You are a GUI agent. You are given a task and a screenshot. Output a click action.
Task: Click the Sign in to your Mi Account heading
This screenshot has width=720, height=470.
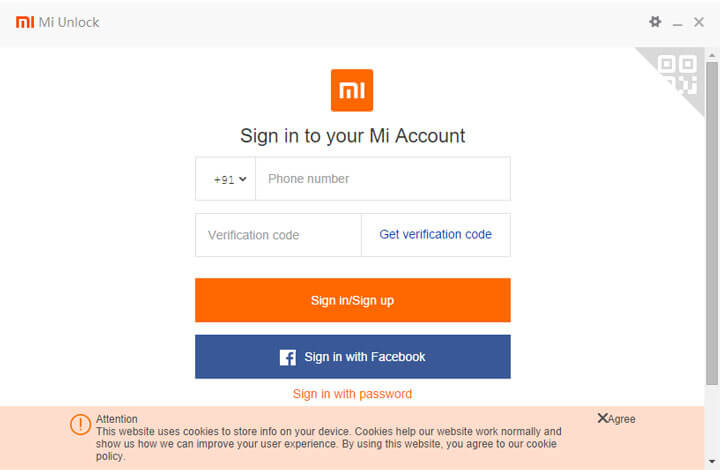353,136
